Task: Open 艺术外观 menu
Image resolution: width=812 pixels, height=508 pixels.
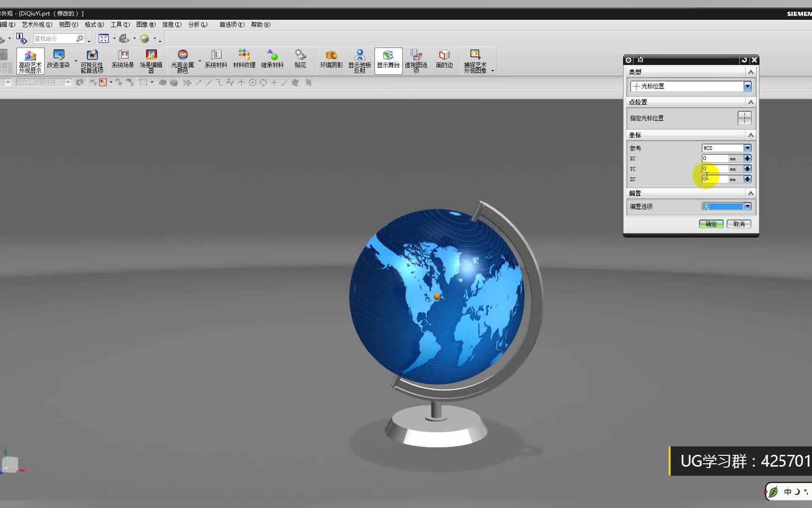Action: (x=37, y=24)
